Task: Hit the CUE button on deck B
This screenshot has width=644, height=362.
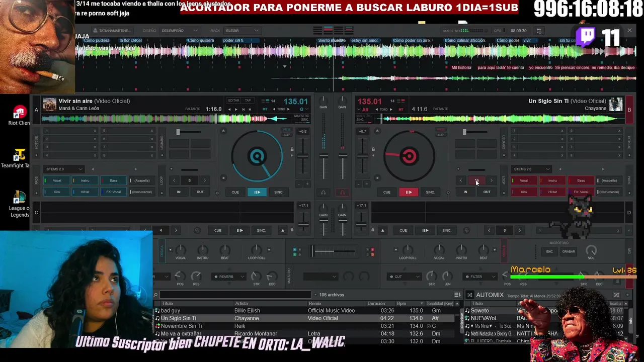Action: click(386, 192)
